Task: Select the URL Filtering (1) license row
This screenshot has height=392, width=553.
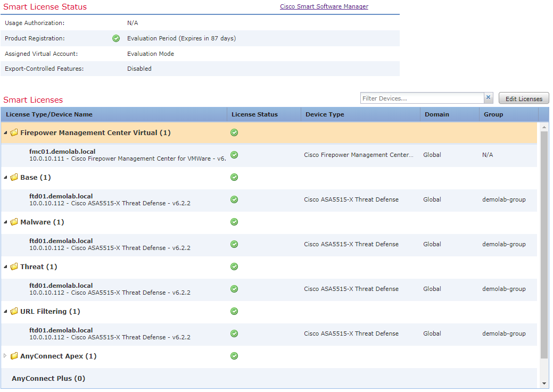Action: point(269,311)
